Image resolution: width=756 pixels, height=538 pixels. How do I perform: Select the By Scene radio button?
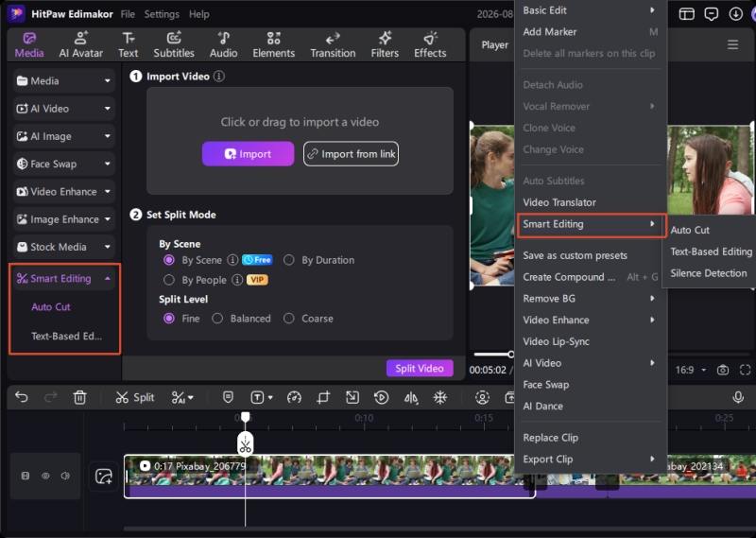pos(169,260)
